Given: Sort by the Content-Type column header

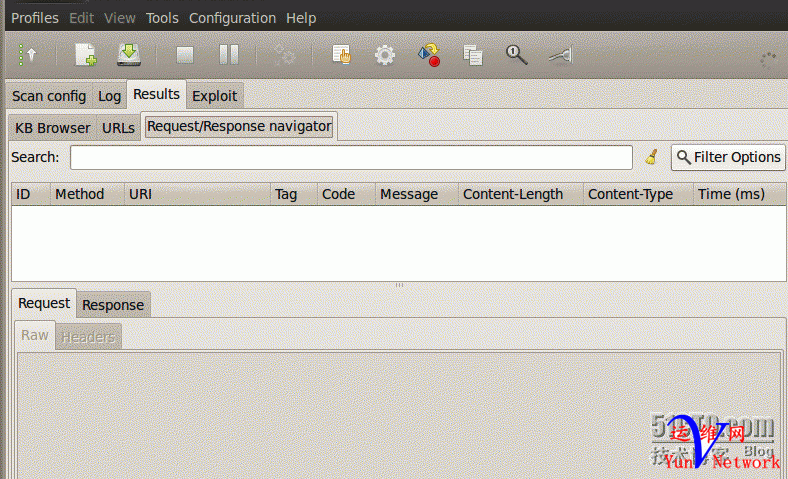Looking at the screenshot, I should coord(638,194).
